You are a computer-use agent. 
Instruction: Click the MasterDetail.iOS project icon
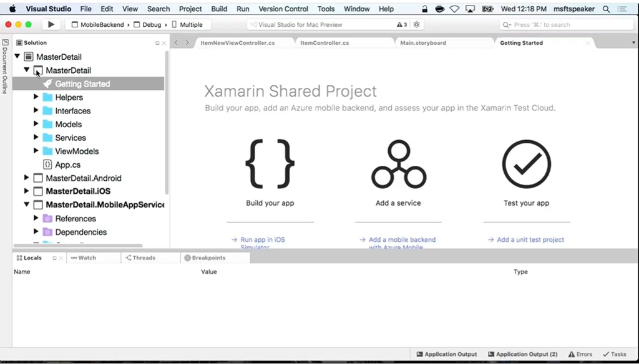coord(38,191)
